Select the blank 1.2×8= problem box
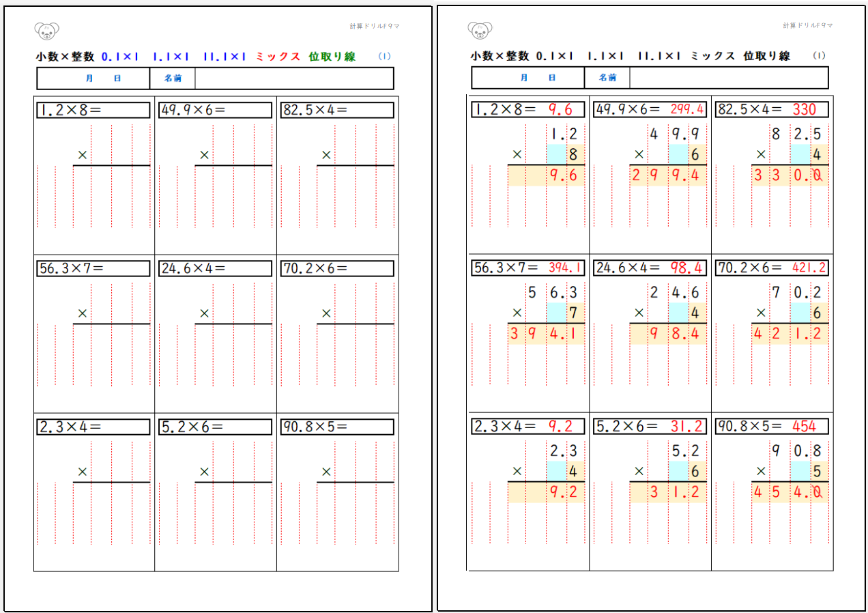Screen dimensions: 868x613 93,110
